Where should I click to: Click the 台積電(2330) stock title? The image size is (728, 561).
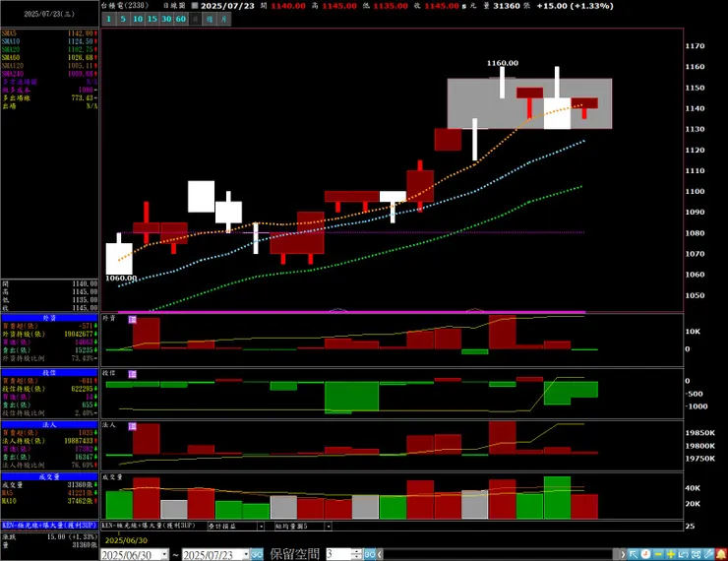[125, 6]
